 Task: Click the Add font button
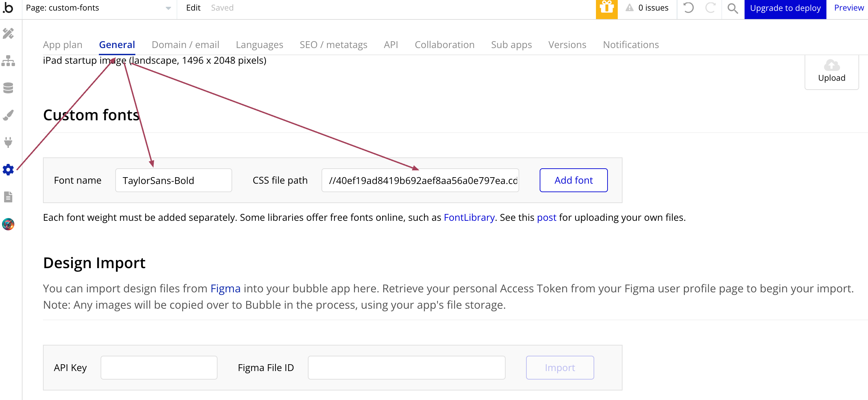573,180
